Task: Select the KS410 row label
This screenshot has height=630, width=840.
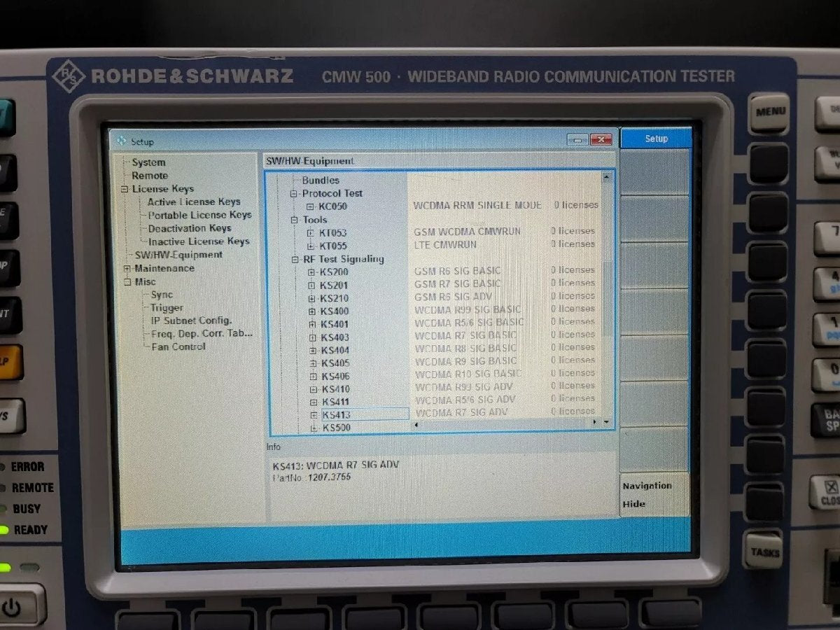Action: (x=336, y=389)
